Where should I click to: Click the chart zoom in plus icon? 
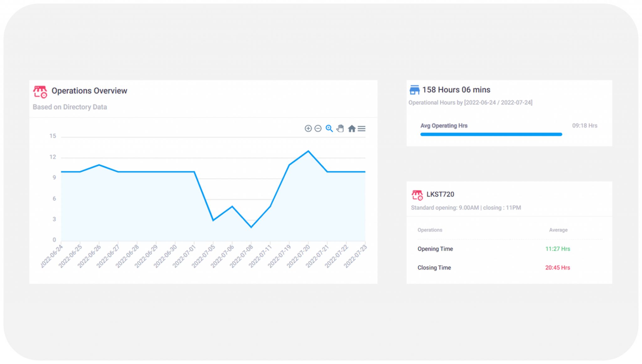308,128
